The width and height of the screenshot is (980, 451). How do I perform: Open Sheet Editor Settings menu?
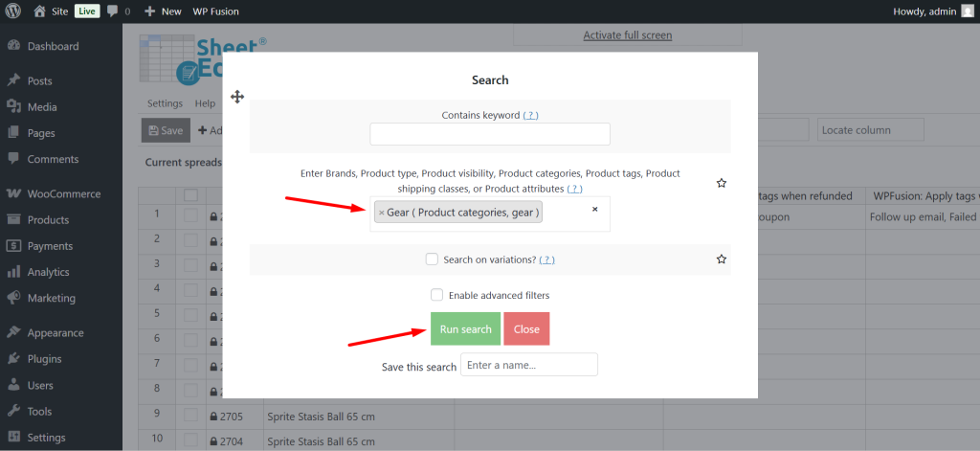coord(165,103)
